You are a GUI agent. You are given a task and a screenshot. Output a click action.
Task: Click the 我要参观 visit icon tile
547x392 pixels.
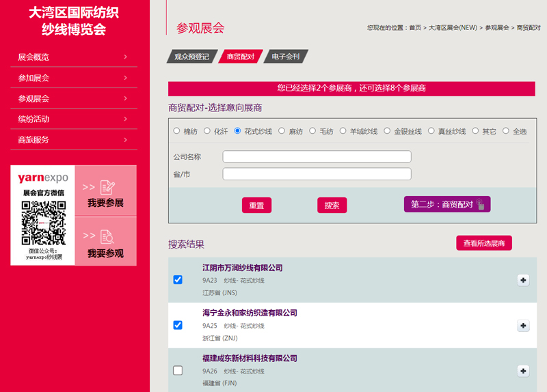pos(106,241)
